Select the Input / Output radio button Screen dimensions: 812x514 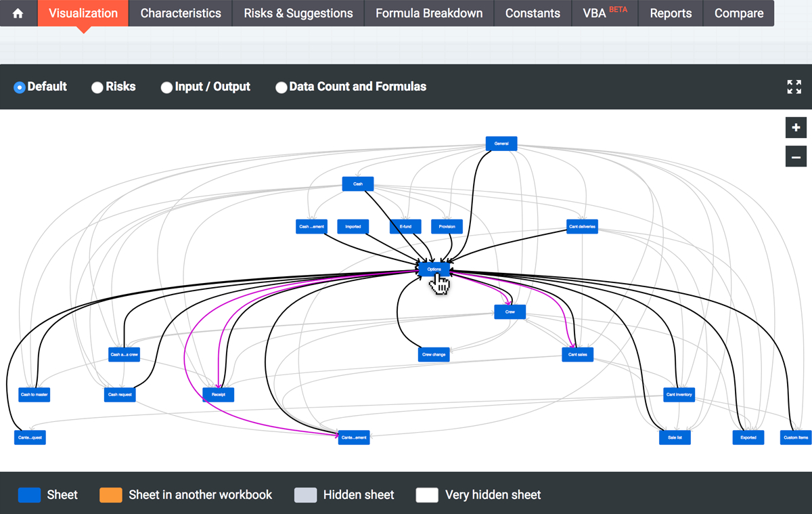(166, 87)
